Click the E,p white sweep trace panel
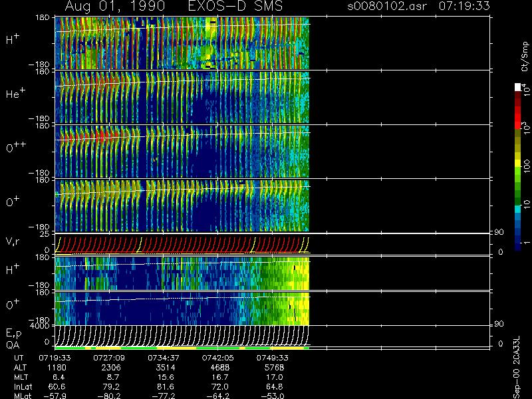The height and width of the screenshot is (399, 532). pyautogui.click(x=182, y=335)
